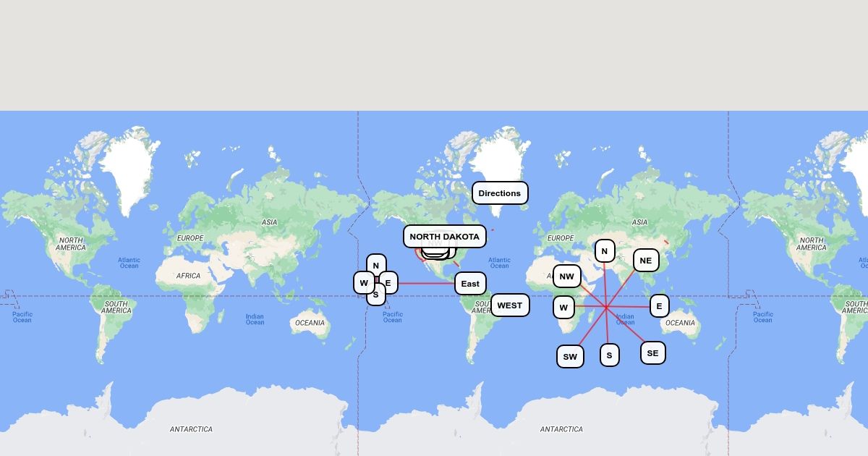Click the N marker in the Pacific cluster
The height and width of the screenshot is (456, 868).
click(376, 265)
